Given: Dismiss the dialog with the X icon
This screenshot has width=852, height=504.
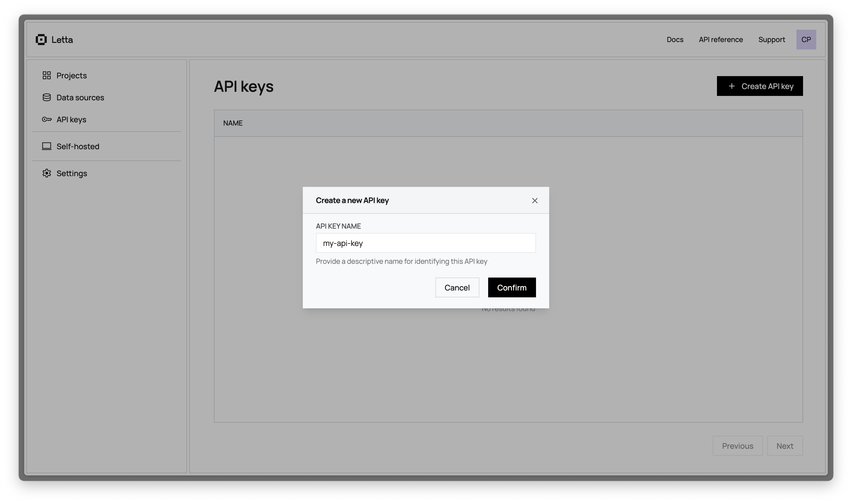Looking at the screenshot, I should pyautogui.click(x=535, y=200).
